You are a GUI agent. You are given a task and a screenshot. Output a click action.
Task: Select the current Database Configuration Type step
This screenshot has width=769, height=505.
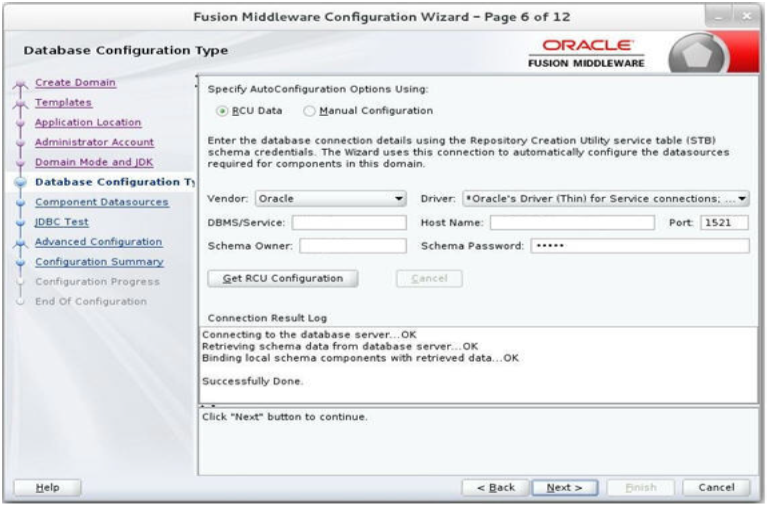(115, 182)
